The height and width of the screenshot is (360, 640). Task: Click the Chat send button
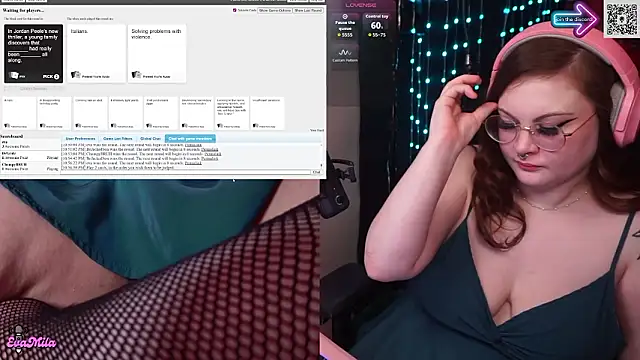(316, 172)
